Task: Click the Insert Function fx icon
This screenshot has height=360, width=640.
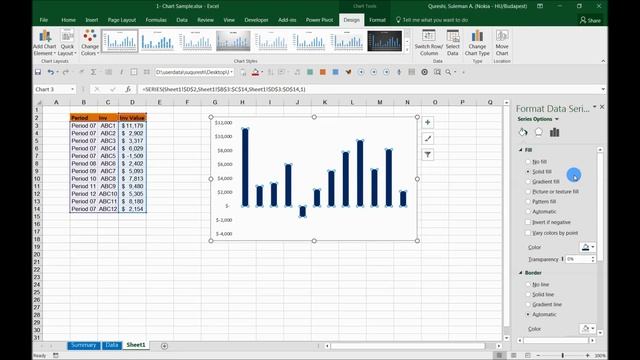Action: [x=128, y=89]
